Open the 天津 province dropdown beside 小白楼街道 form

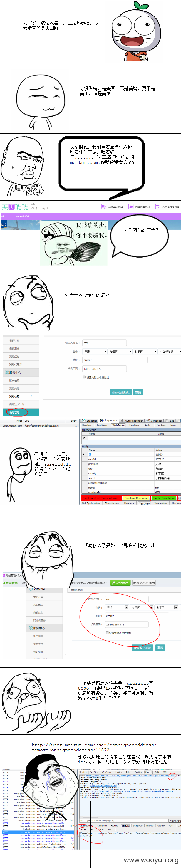click(95, 352)
